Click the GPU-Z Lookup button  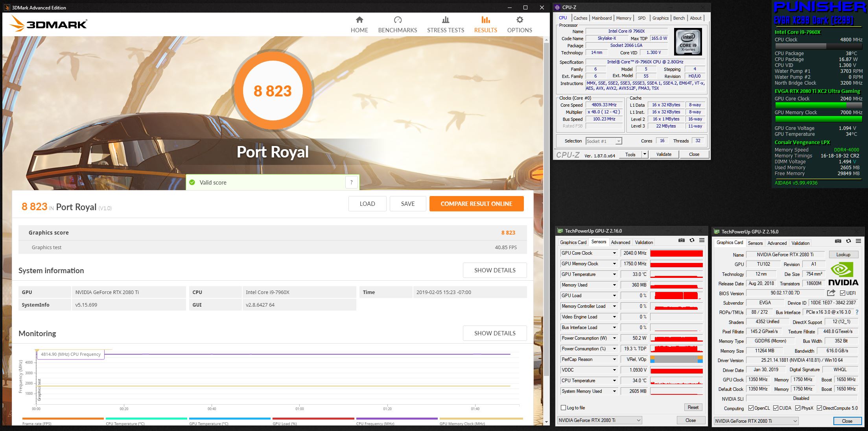click(x=843, y=255)
